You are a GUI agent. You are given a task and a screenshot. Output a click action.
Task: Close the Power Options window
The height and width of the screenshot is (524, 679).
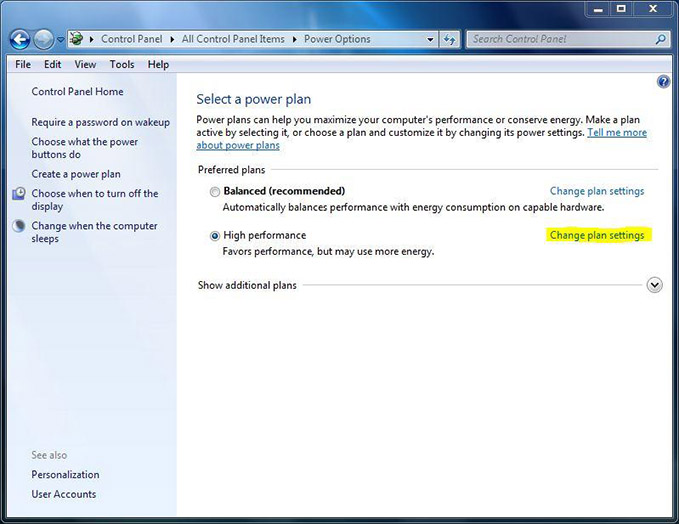(x=653, y=9)
